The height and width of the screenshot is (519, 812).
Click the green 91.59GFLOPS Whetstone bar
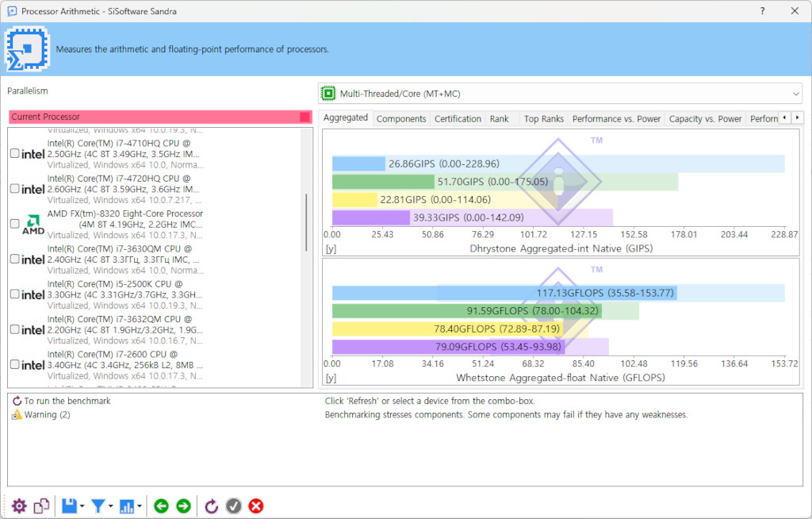click(x=466, y=310)
